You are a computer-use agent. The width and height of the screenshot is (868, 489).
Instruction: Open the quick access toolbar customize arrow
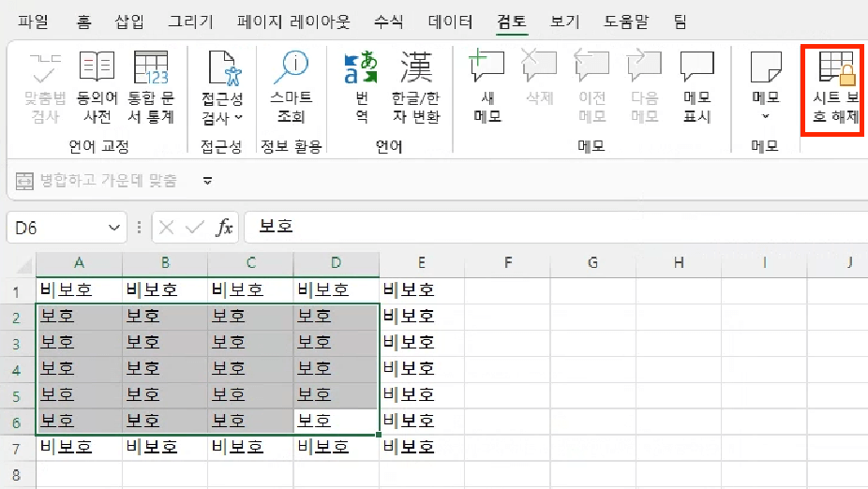(207, 181)
